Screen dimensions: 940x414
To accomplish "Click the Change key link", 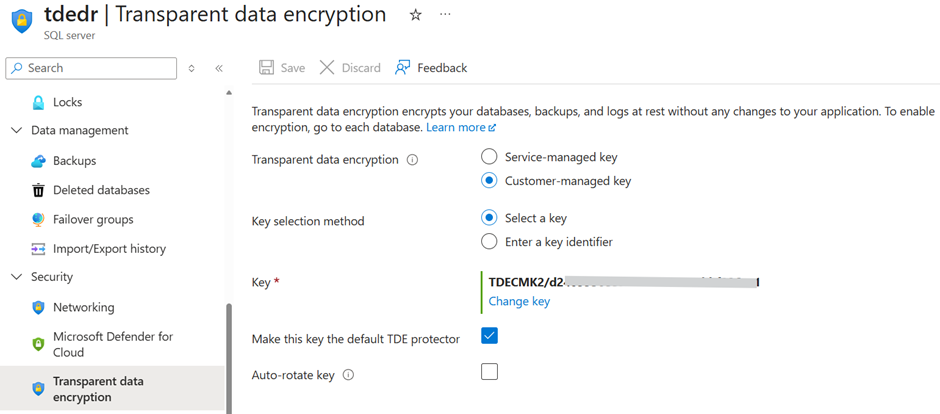I will click(519, 301).
